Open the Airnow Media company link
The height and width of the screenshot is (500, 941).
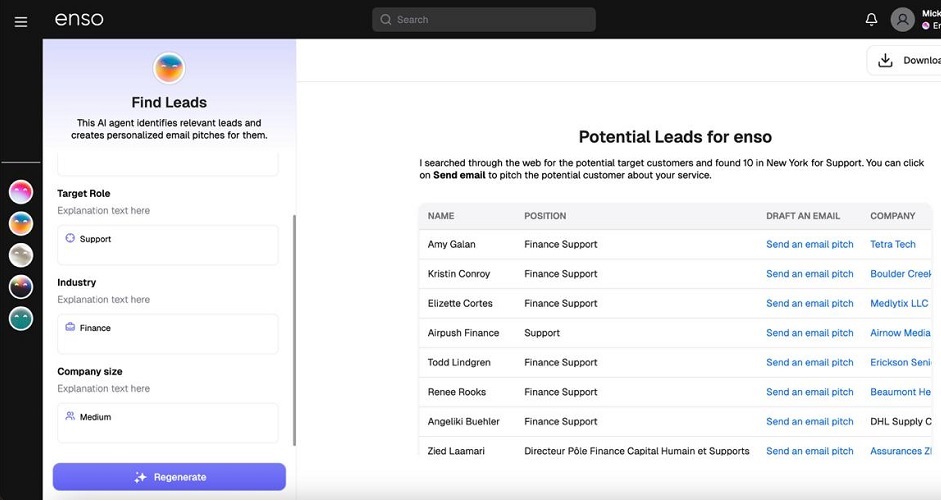point(900,333)
